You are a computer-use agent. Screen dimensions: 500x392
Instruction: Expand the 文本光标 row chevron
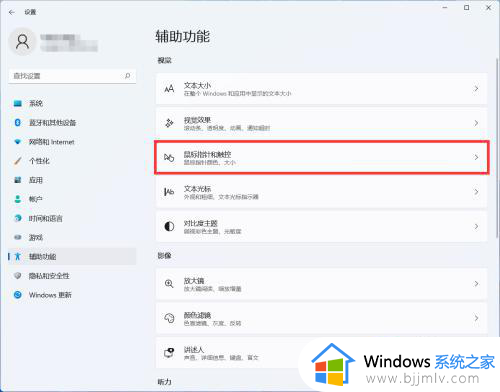click(476, 192)
